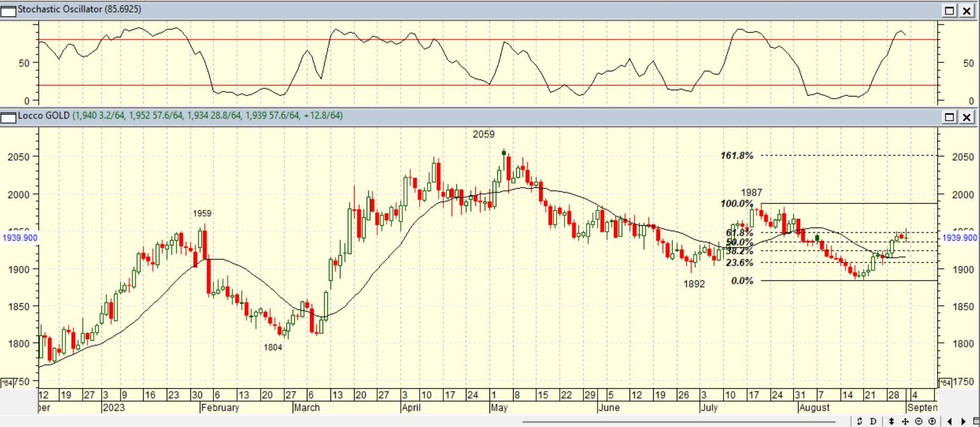Close the Stochastic Oscillator pane
Viewport: 980px width, 427px height.
[x=967, y=11]
